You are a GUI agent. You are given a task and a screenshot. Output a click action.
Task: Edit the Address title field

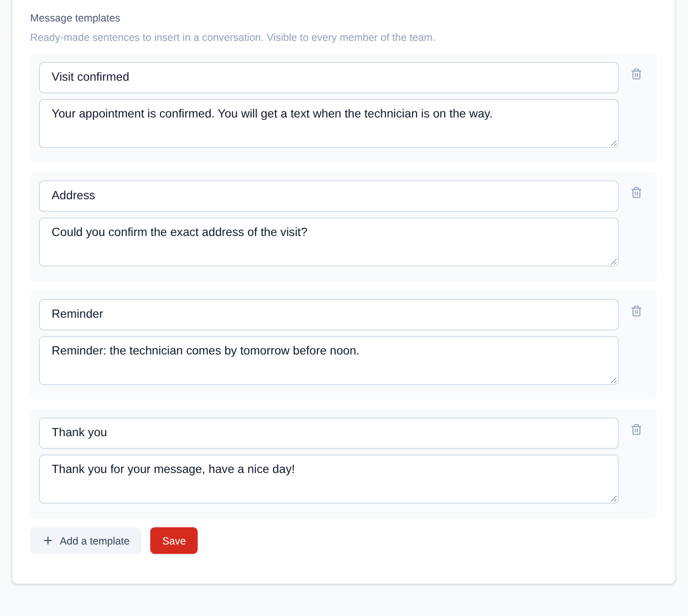coord(329,196)
